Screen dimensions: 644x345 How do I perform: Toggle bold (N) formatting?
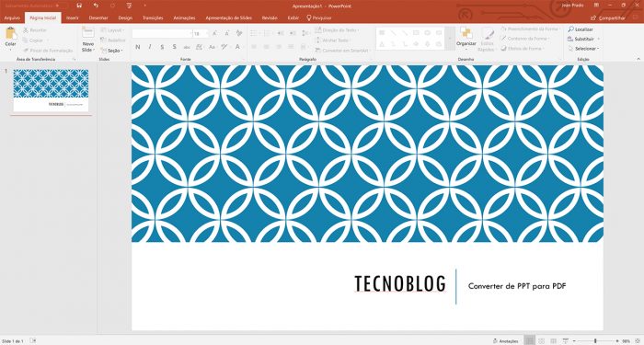138,47
